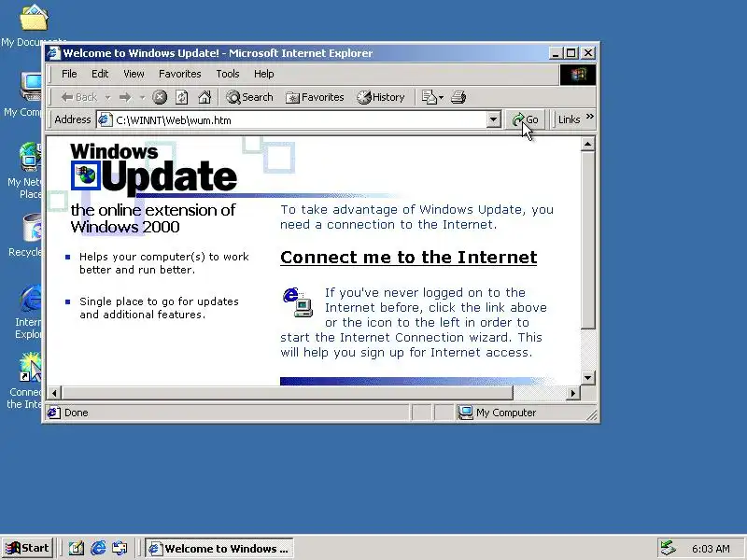Open the Mail button dropdown arrow
The width and height of the screenshot is (747, 560).
tap(441, 97)
